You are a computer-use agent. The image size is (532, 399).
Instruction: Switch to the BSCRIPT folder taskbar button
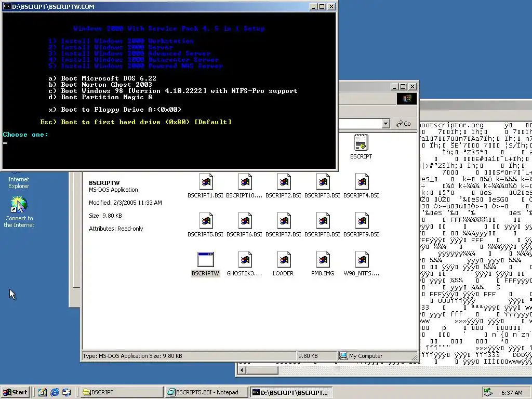click(x=122, y=392)
